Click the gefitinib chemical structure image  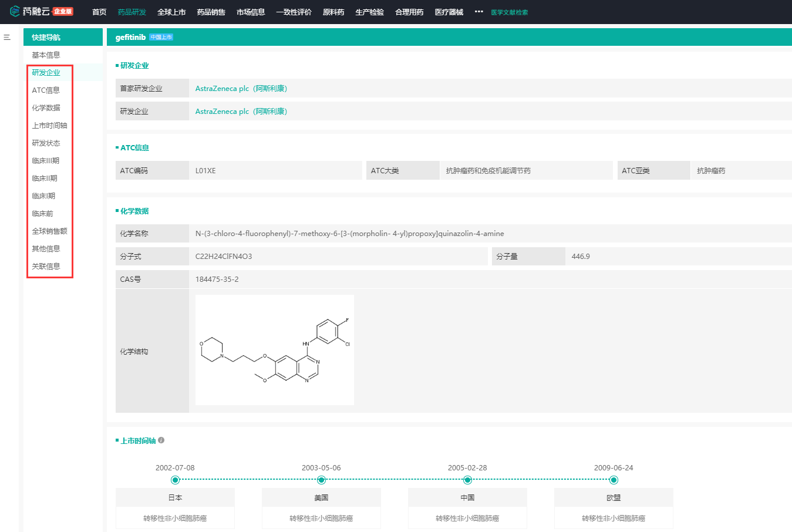click(x=274, y=350)
